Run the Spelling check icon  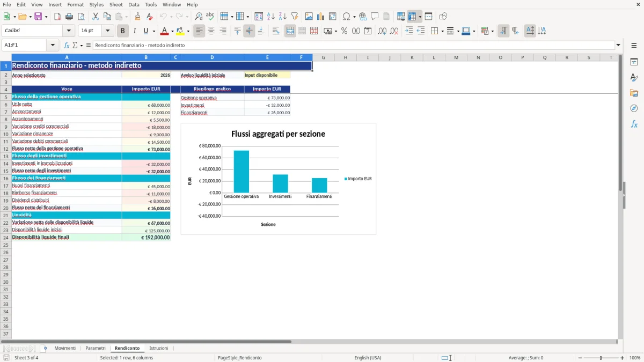tap(210, 17)
